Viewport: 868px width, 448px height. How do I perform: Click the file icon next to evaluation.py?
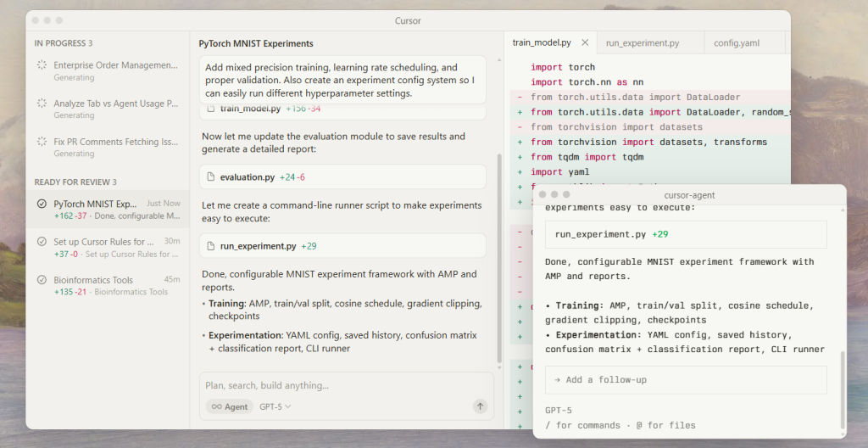coord(210,177)
